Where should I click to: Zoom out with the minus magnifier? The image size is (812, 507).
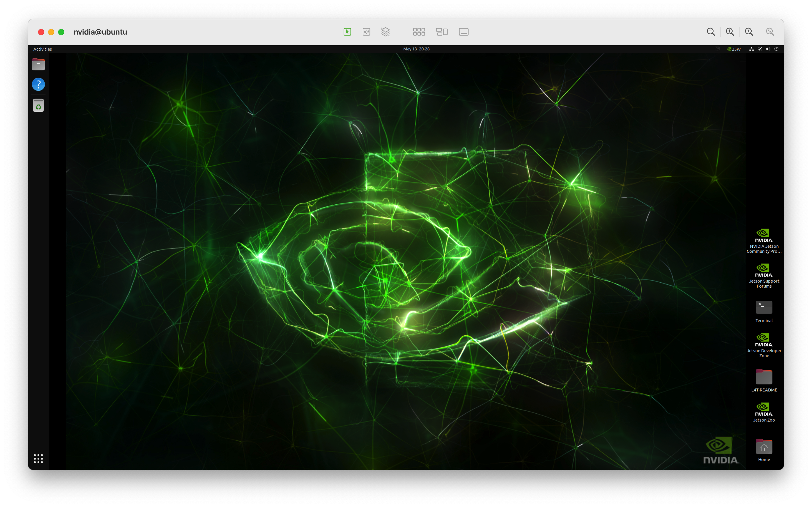click(710, 32)
